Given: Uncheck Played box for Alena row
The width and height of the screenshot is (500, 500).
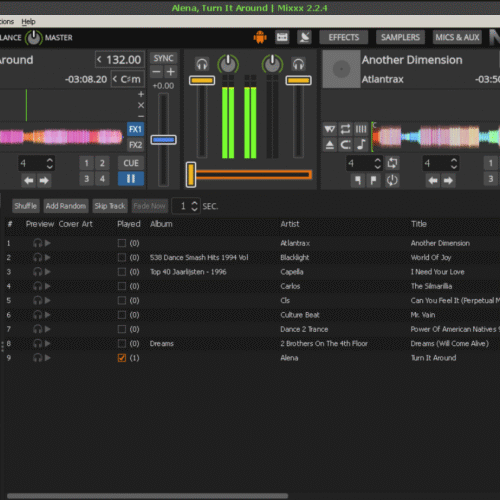Looking at the screenshot, I should 122,358.
